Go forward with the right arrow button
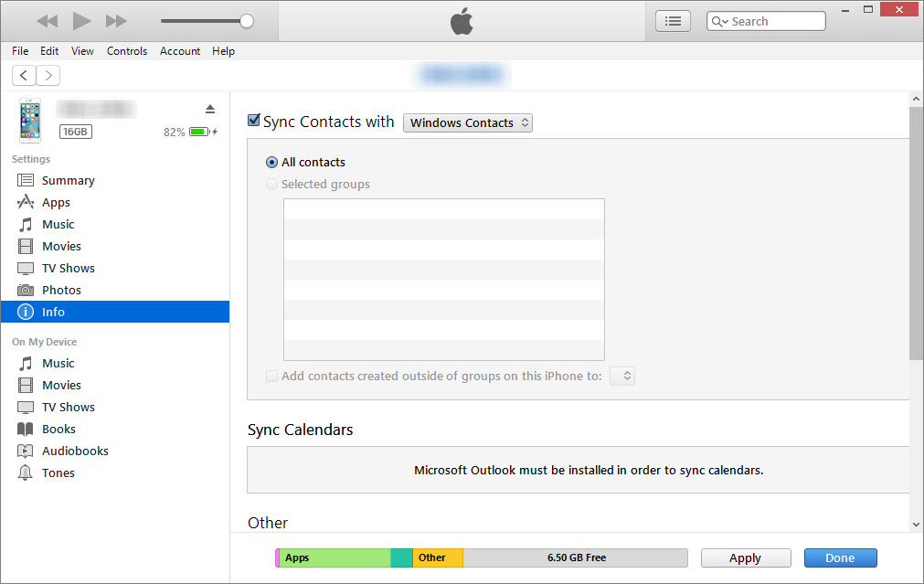Viewport: 924px width, 584px height. tap(48, 76)
